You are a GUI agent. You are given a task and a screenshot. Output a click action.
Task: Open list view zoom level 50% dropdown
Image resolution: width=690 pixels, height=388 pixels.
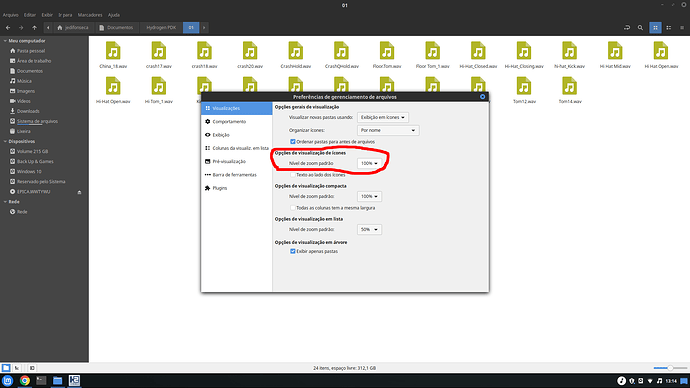click(369, 229)
